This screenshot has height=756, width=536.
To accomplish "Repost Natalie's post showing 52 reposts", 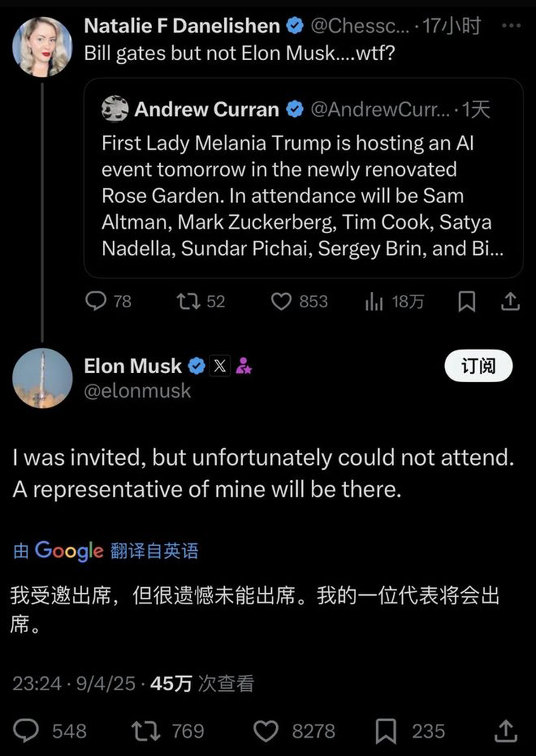I will tap(200, 302).
